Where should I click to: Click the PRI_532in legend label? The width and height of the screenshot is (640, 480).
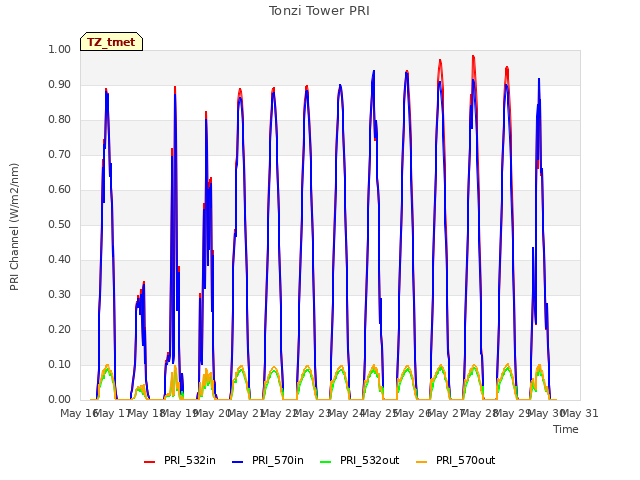click(190, 460)
